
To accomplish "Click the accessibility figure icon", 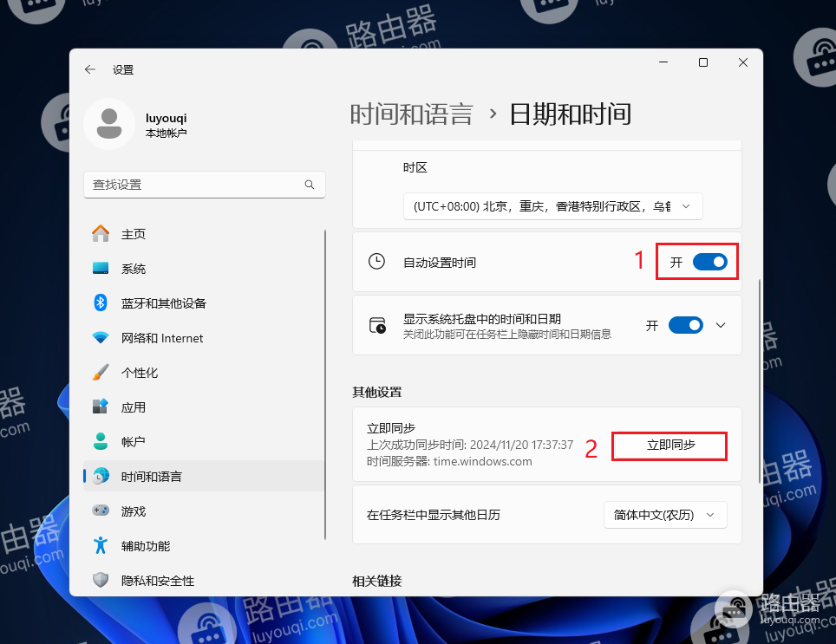I will pos(101,545).
